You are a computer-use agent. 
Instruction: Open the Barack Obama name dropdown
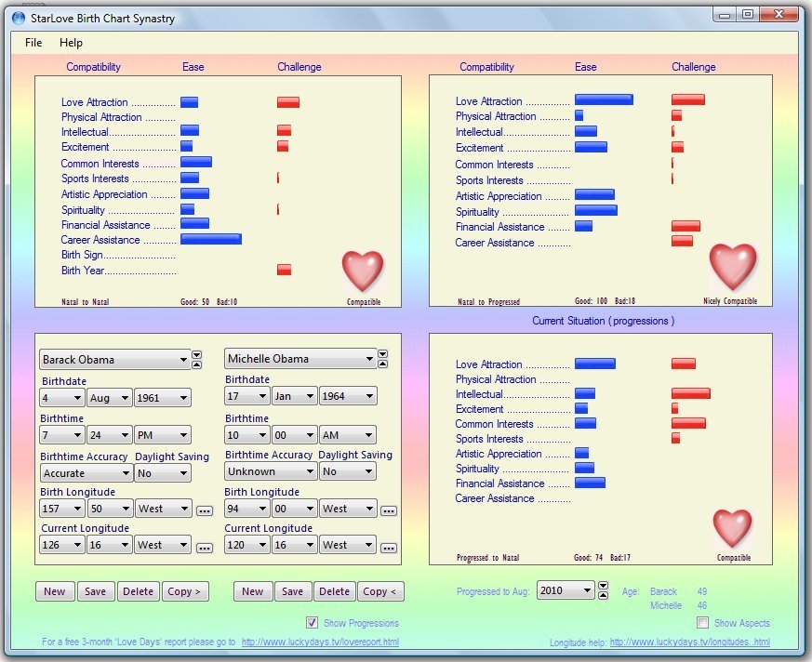(x=115, y=360)
